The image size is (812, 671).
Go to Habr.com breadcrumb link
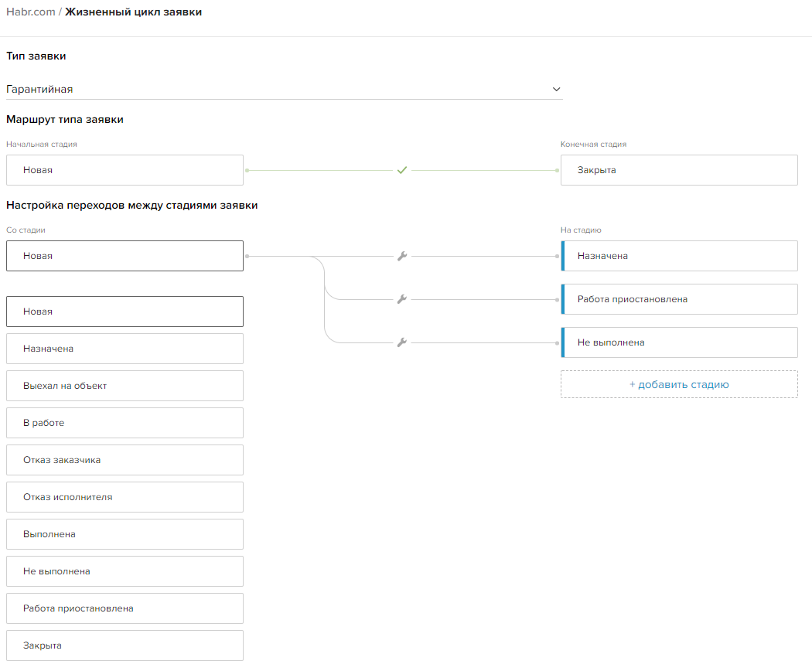click(31, 12)
